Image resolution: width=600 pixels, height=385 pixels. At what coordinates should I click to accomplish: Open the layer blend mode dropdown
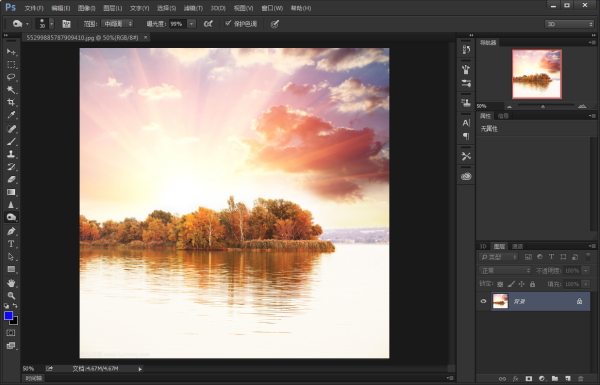tap(505, 271)
